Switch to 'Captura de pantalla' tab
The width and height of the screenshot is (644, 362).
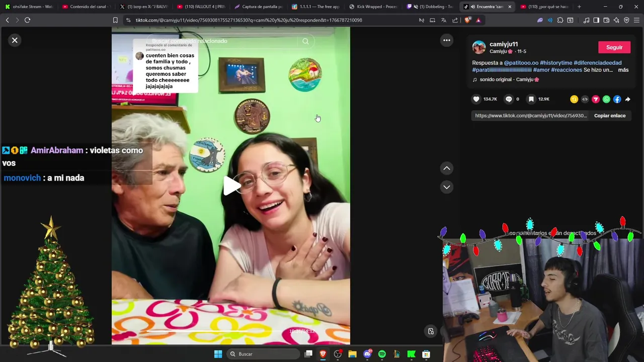258,7
